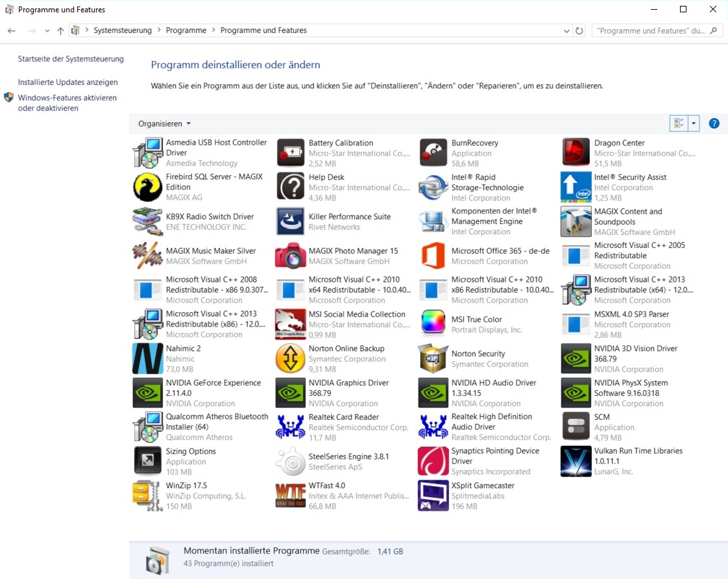Click the MAGIX Content and Soundpools icon
Viewport: 728px width, 579px height.
pos(576,221)
